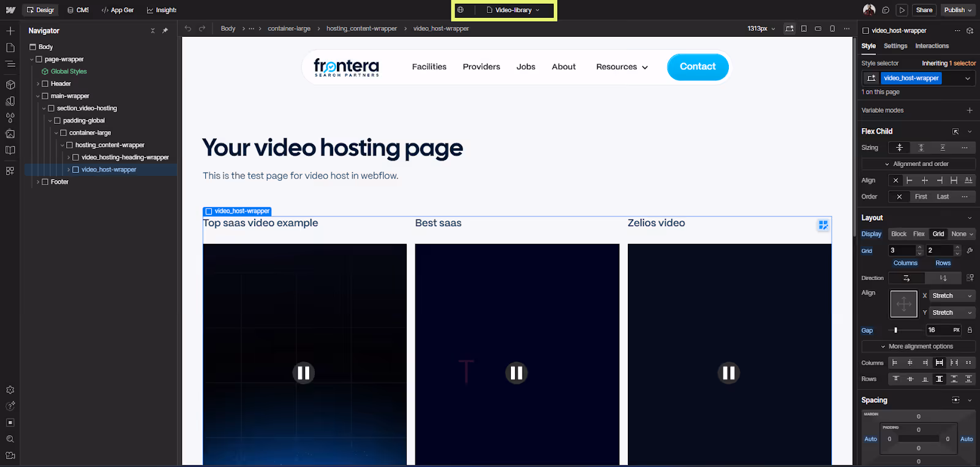Image resolution: width=980 pixels, height=467 pixels.
Task: Click the Preview play icon
Action: pos(902,10)
